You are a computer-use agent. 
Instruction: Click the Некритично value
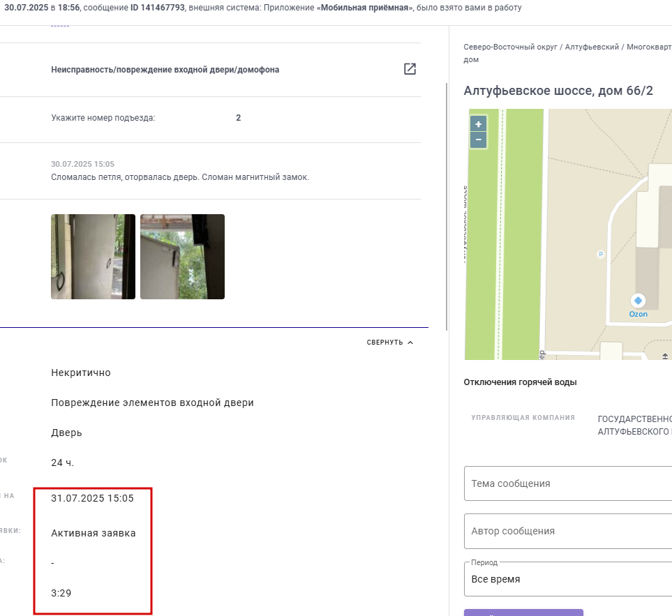81,373
